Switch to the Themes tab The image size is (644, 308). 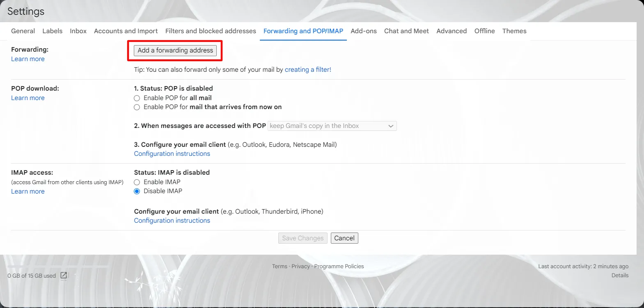pyautogui.click(x=514, y=31)
